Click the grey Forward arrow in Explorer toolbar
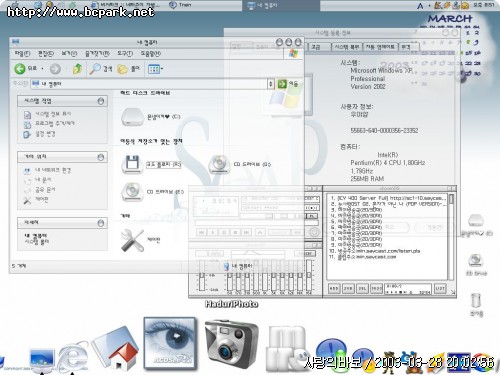 click(55, 69)
